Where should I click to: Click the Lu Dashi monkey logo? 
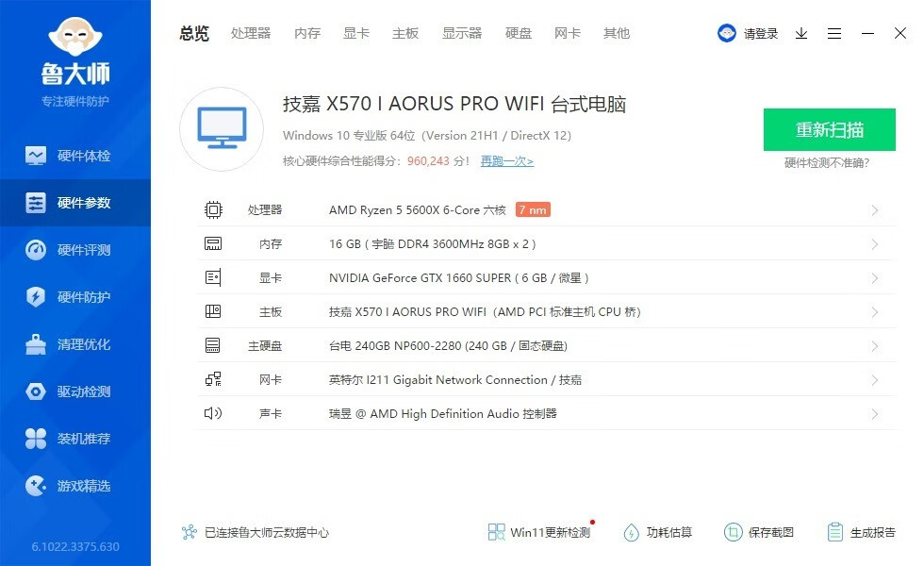[x=75, y=37]
